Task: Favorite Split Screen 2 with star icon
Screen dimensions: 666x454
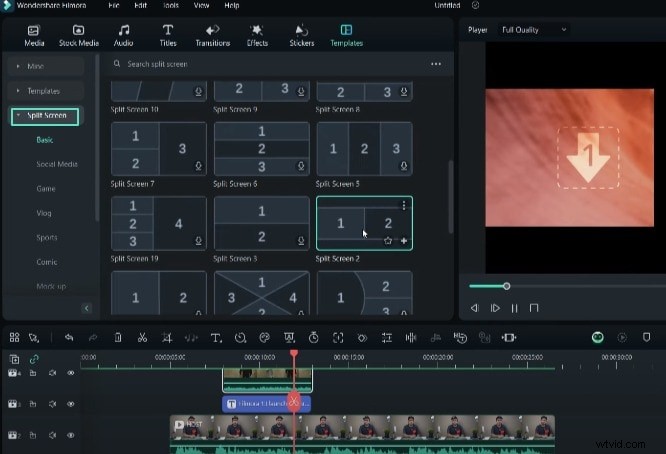Action: (x=388, y=241)
